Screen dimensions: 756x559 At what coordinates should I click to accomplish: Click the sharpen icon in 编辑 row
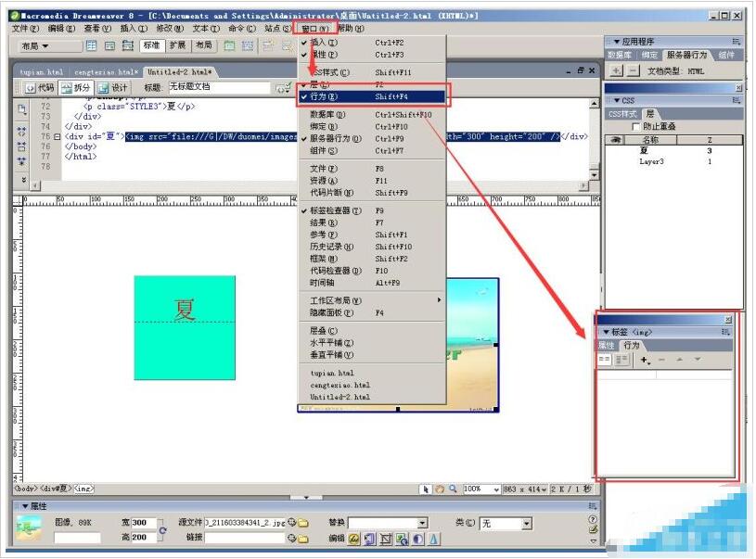click(432, 539)
